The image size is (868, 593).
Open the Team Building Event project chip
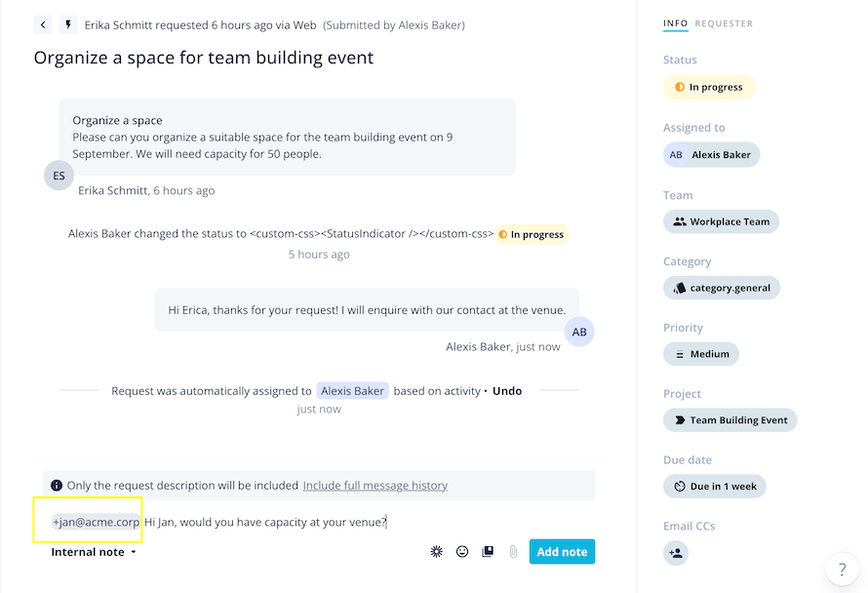[730, 420]
